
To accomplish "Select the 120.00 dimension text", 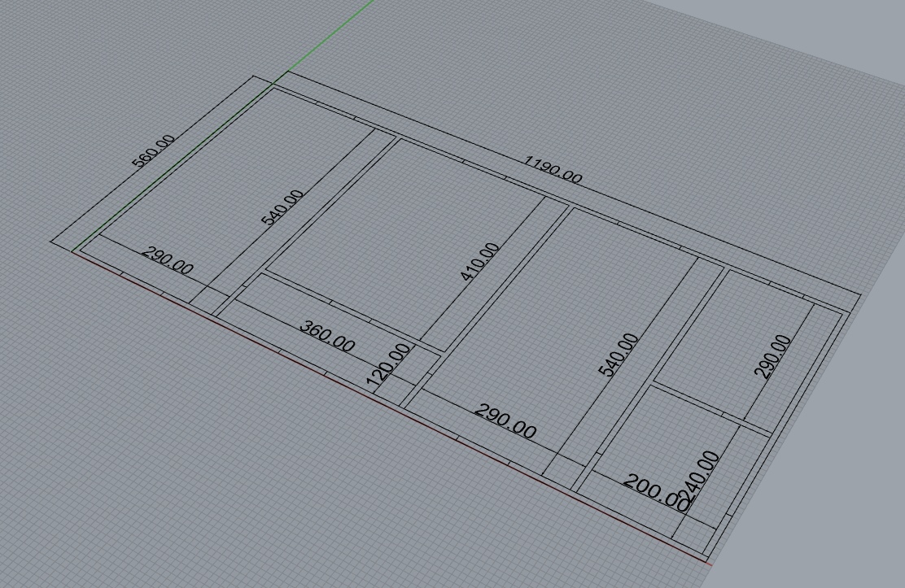I will pos(389,365).
